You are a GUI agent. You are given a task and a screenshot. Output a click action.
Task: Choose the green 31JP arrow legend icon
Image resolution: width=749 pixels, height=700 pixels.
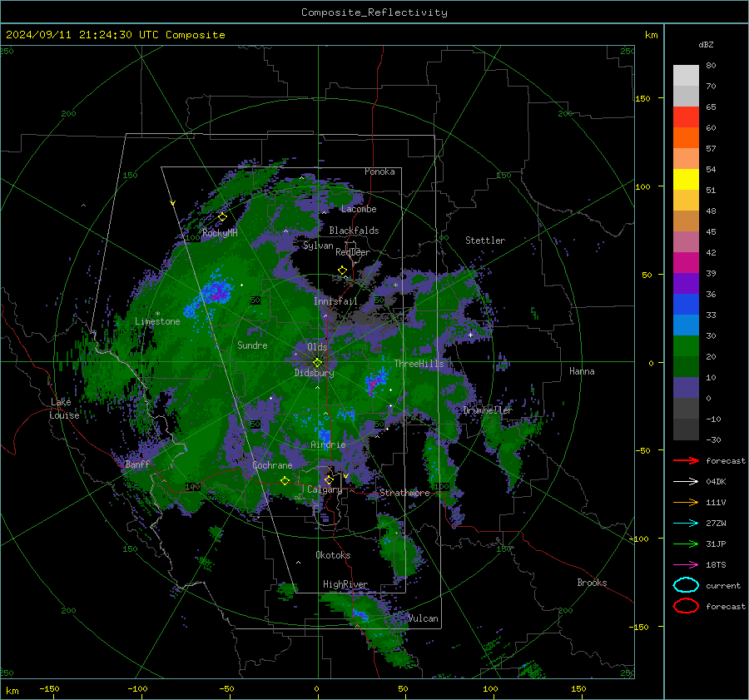686,544
